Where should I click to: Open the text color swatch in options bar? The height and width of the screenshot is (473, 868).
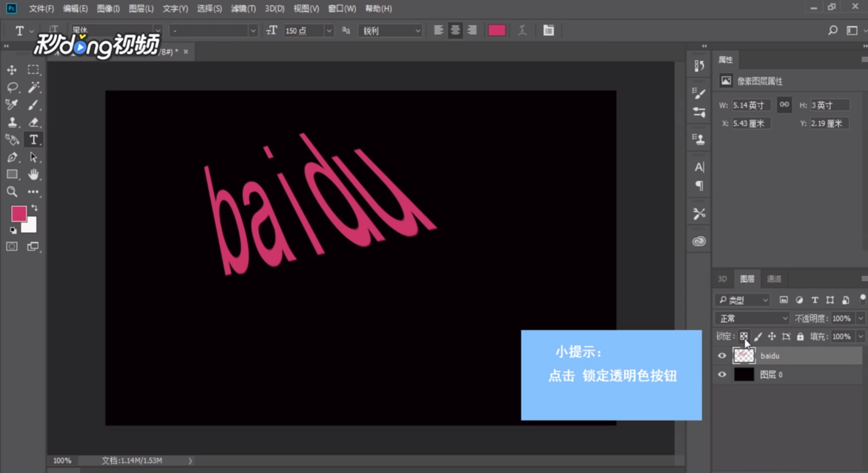click(x=497, y=30)
